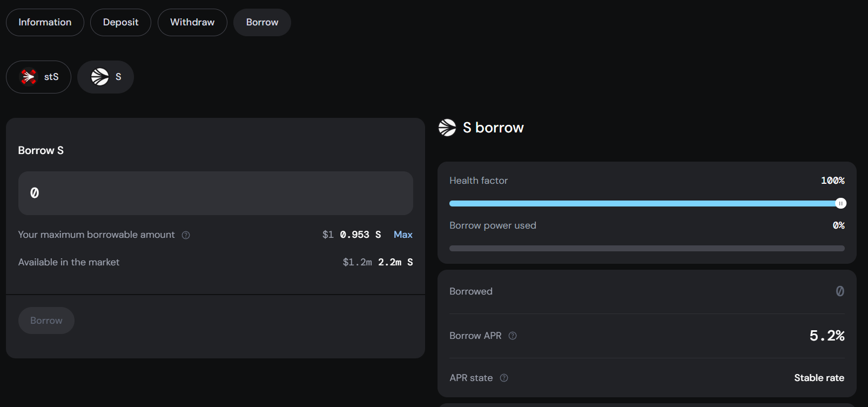This screenshot has width=868, height=407.
Task: Click the Your maximum borrowable amount label
Action: pyautogui.click(x=96, y=235)
